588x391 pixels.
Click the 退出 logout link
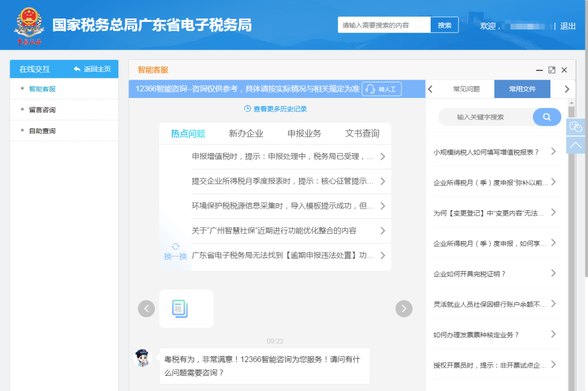click(x=568, y=26)
